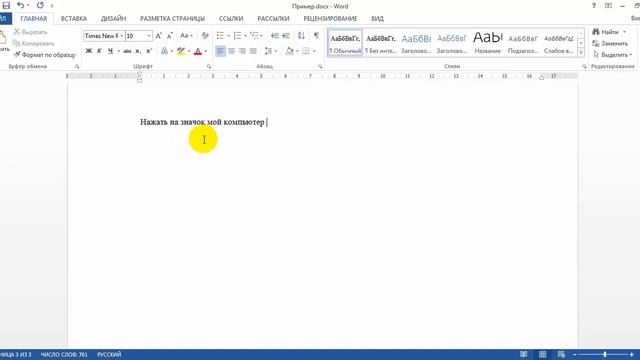Click the Заменить replace button
640x360 pixels.
[x=610, y=43]
